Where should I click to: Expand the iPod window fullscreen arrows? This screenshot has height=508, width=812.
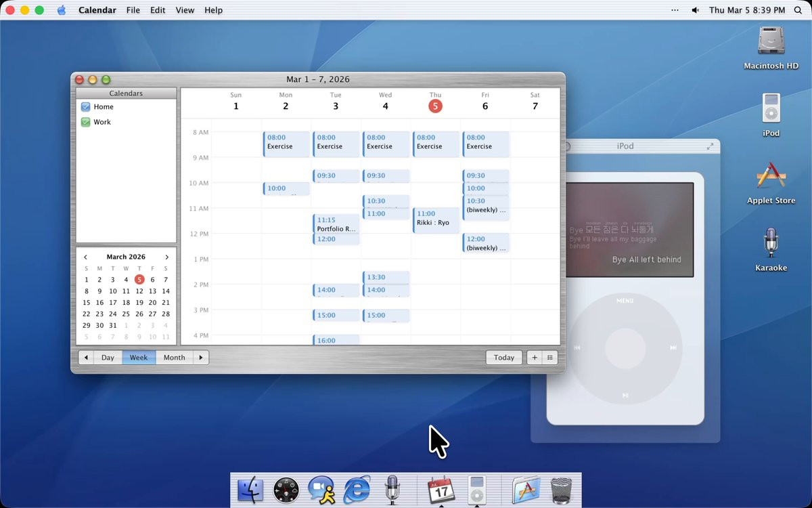click(710, 146)
